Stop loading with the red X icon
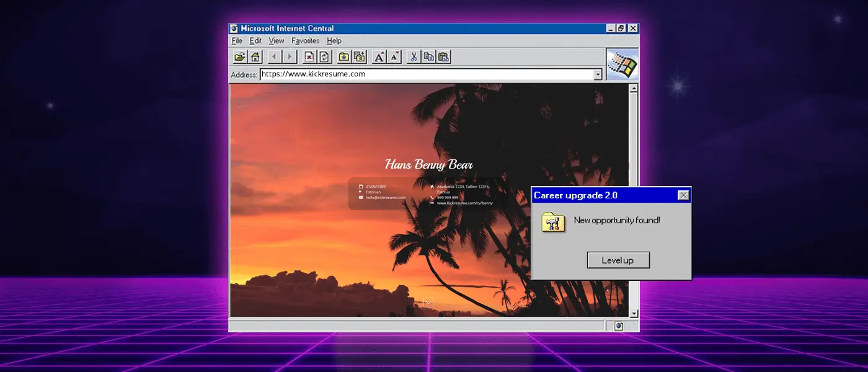The height and width of the screenshot is (372, 868). tap(309, 57)
